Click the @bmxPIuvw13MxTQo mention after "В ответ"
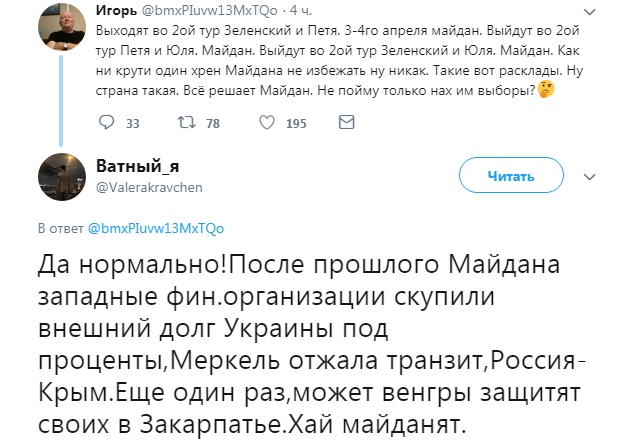Viewport: 619px width, 447px height. tap(142, 229)
